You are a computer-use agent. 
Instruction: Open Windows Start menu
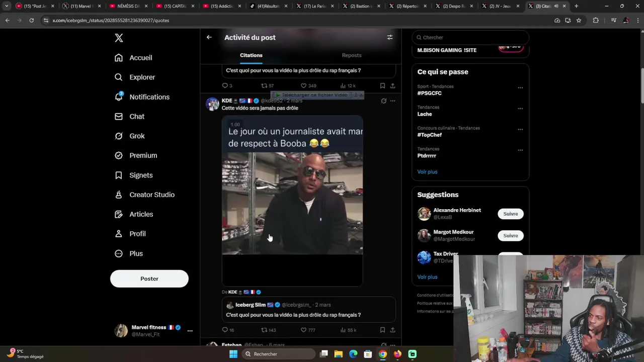233,354
